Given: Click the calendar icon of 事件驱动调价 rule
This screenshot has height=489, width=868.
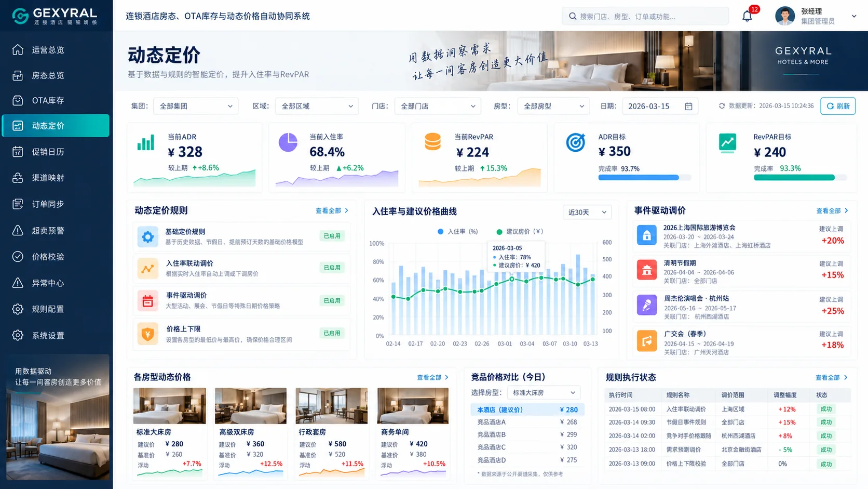Looking at the screenshot, I should coord(147,301).
